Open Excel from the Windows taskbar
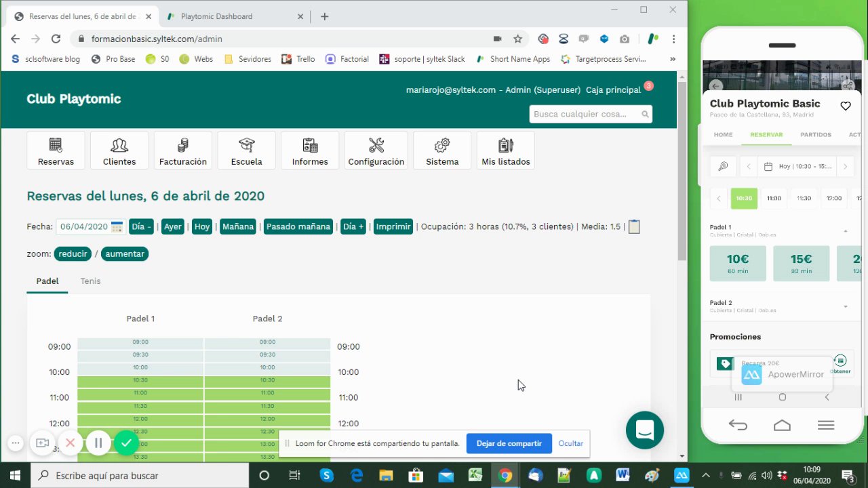The width and height of the screenshot is (868, 488). tap(475, 475)
